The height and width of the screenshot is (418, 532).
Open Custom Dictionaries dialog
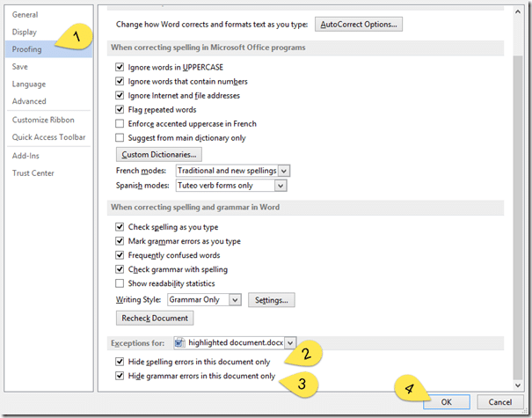pos(159,155)
